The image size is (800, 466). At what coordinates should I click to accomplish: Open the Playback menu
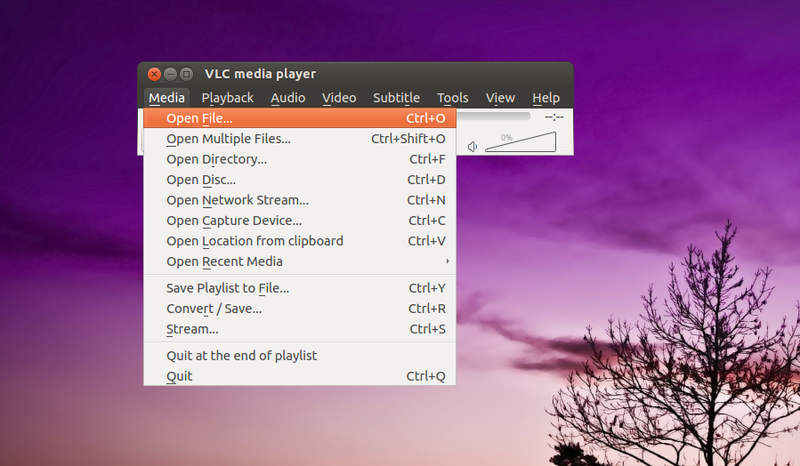pos(227,97)
